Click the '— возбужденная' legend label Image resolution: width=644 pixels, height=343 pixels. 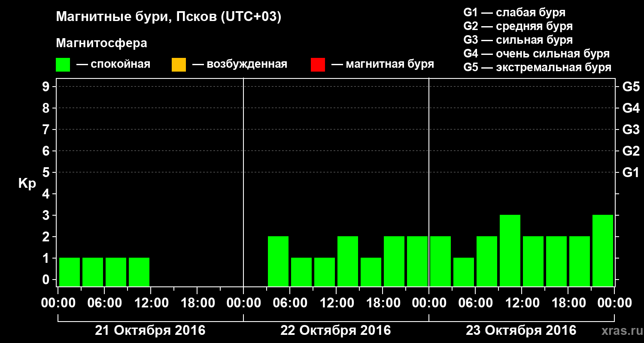point(240,65)
